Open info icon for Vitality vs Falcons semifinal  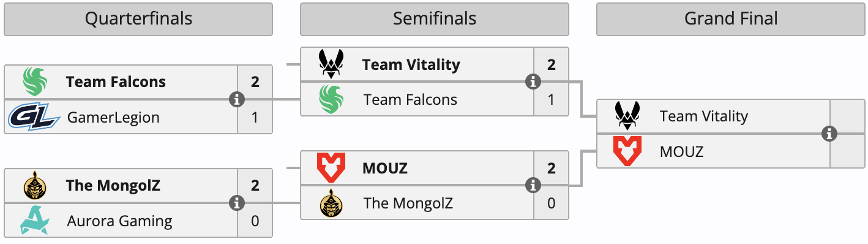point(533,82)
